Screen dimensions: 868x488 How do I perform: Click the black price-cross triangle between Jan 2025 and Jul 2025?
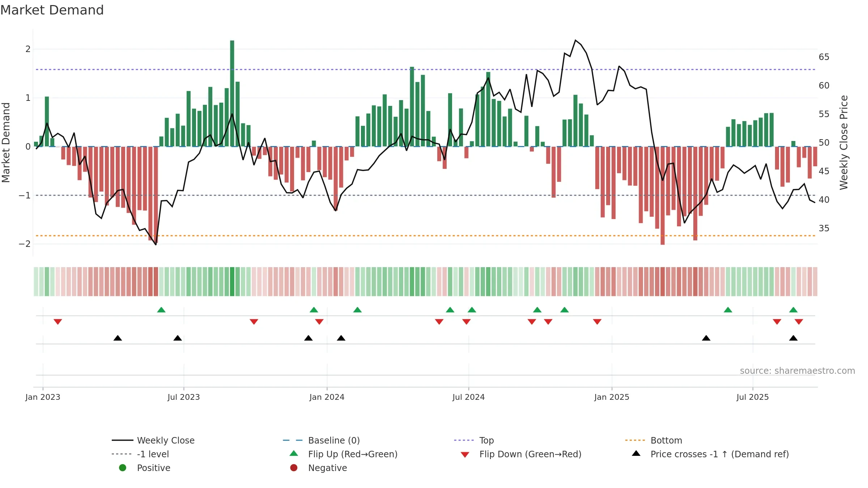706,338
